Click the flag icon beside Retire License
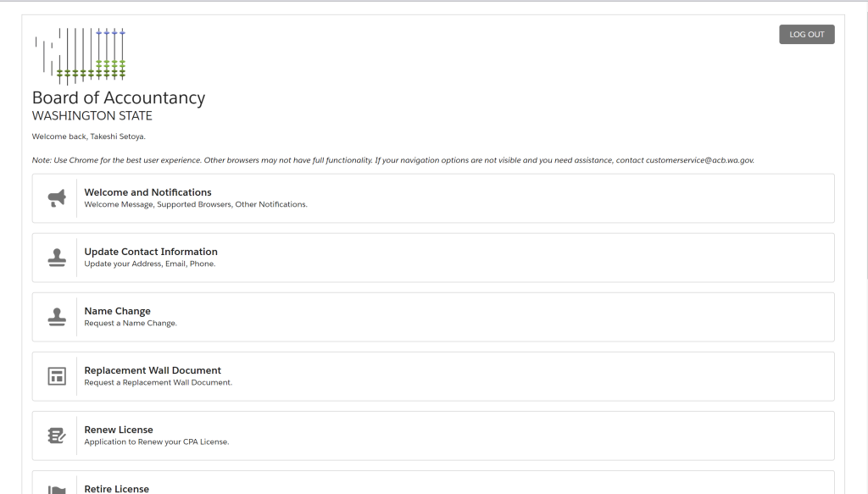The image size is (868, 494). tap(57, 490)
